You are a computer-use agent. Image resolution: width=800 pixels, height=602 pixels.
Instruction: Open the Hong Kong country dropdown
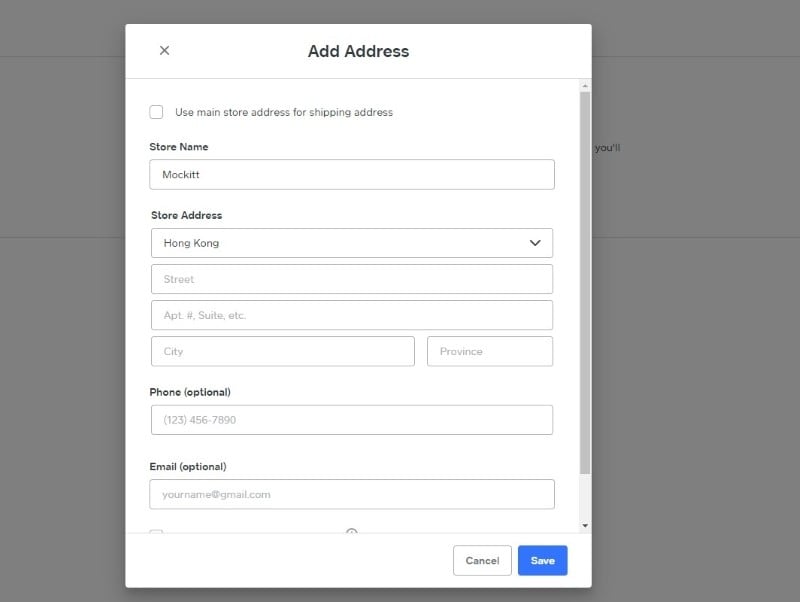[x=351, y=243]
